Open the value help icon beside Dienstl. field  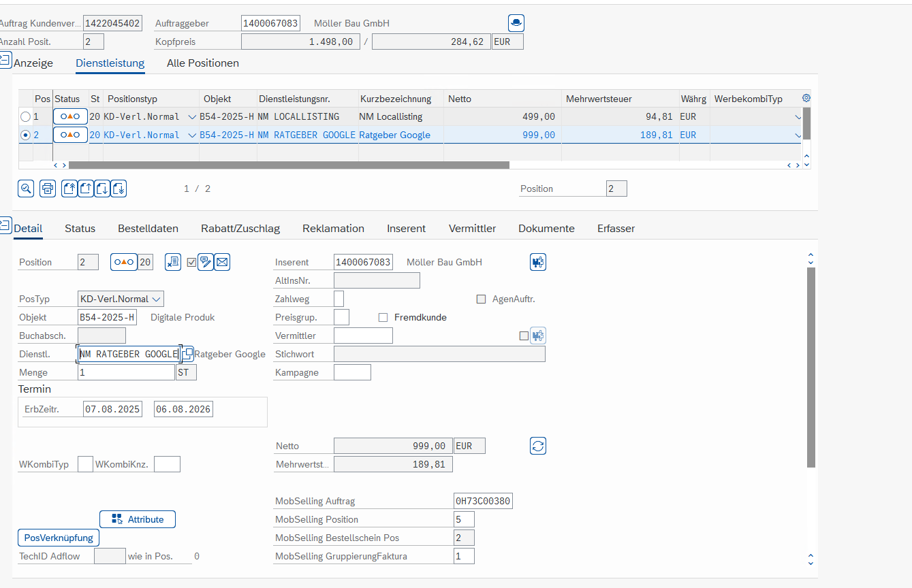187,354
